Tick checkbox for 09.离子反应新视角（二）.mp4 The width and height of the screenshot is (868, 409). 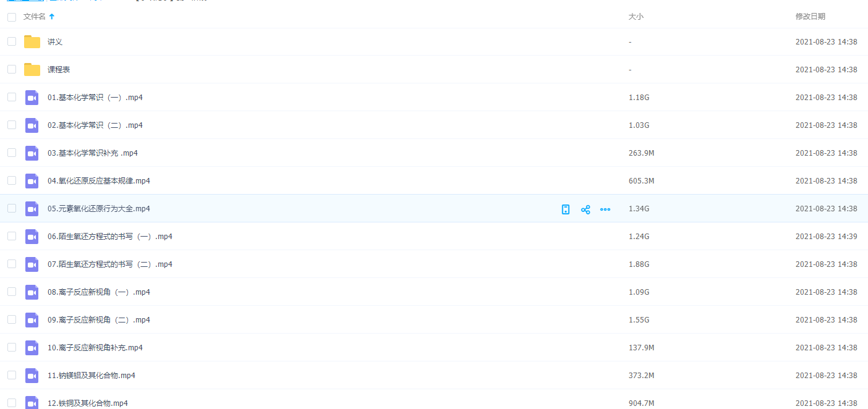click(12, 319)
